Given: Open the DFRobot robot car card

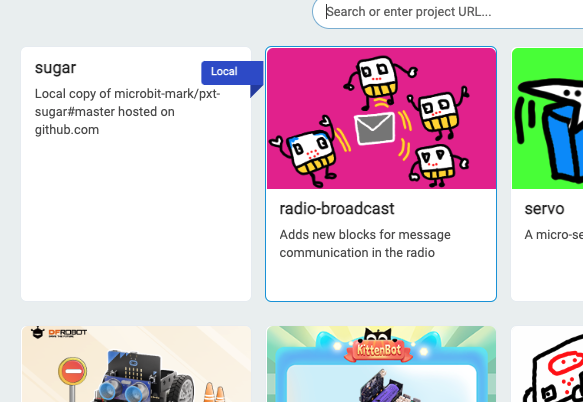Looking at the screenshot, I should (136, 364).
